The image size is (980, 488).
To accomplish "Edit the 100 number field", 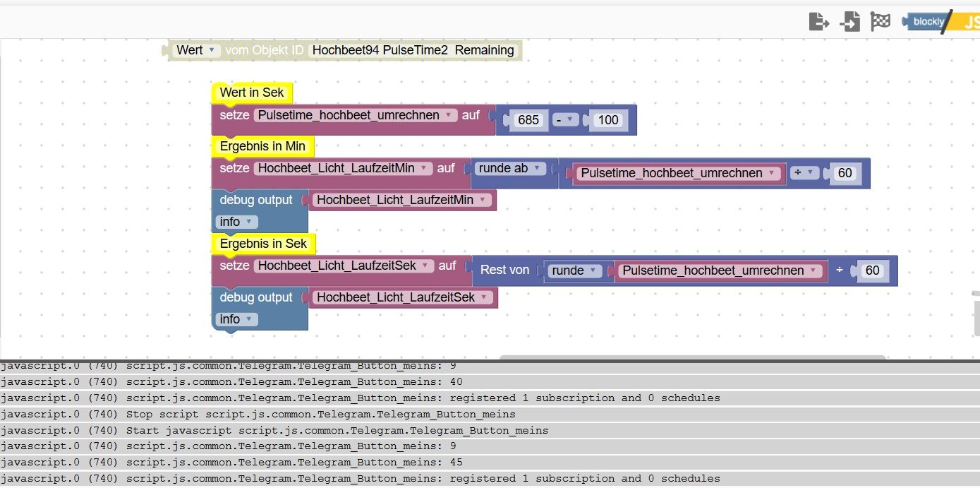I will 608,120.
